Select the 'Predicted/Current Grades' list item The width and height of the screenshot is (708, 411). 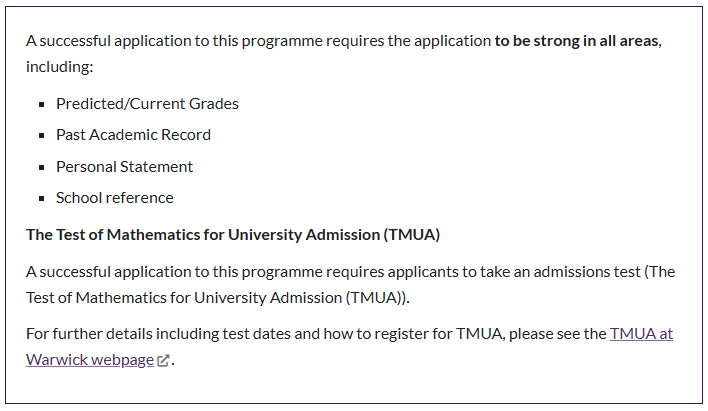pos(147,104)
